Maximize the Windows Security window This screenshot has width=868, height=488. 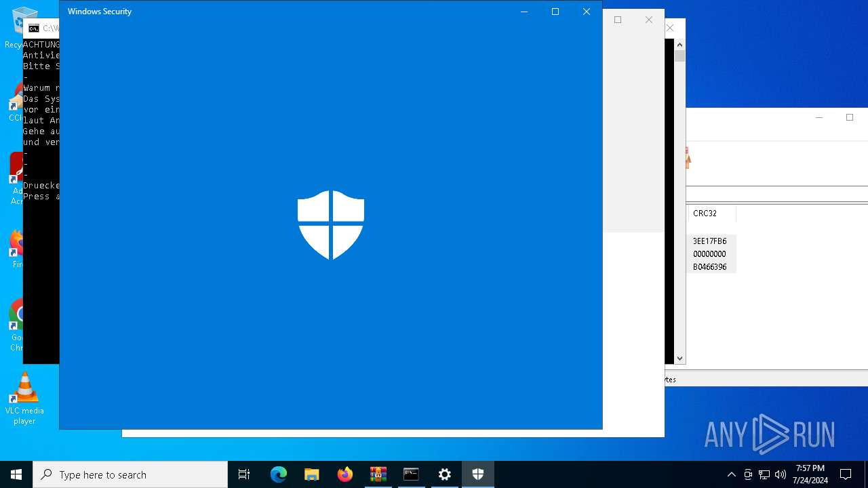[555, 12]
